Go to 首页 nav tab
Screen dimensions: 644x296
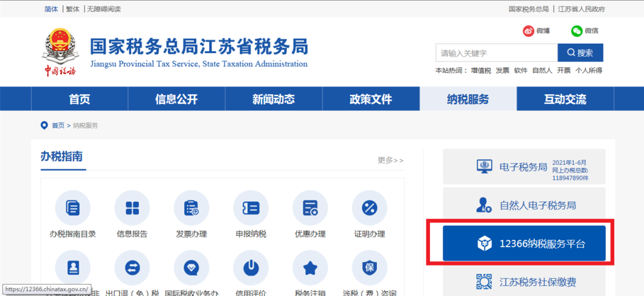coord(80,99)
